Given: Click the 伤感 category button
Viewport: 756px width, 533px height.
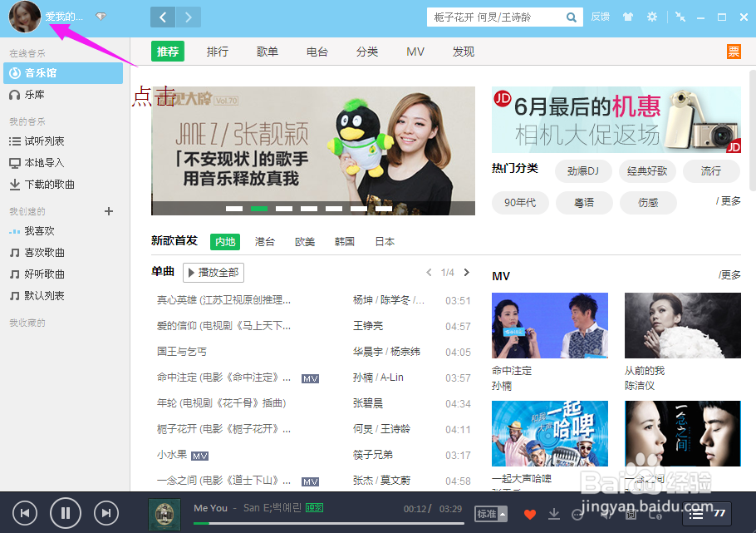Looking at the screenshot, I should point(648,202).
